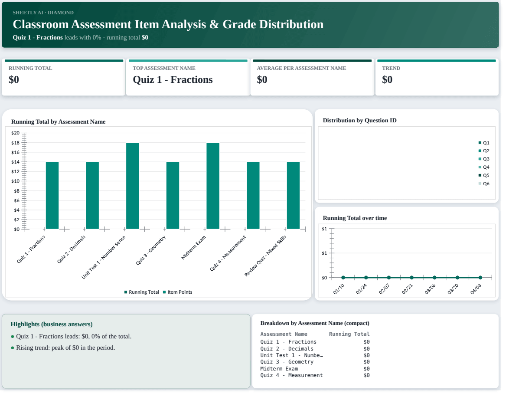
Task: Select the Q3 legend entry
Action: pos(484,159)
